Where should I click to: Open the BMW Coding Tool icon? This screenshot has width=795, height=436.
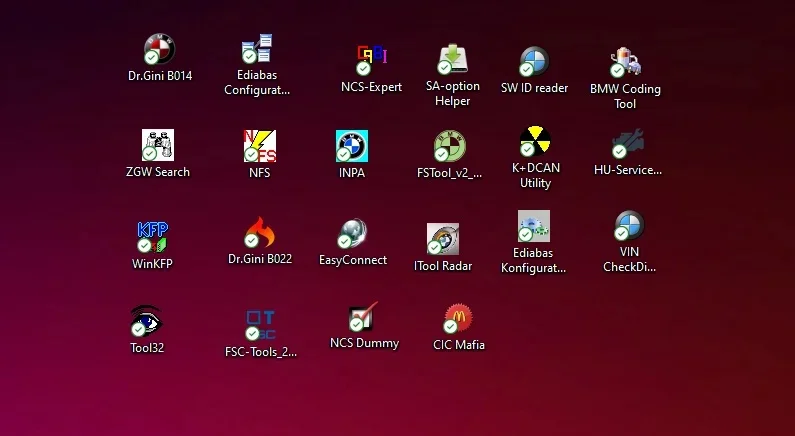[x=626, y=62]
